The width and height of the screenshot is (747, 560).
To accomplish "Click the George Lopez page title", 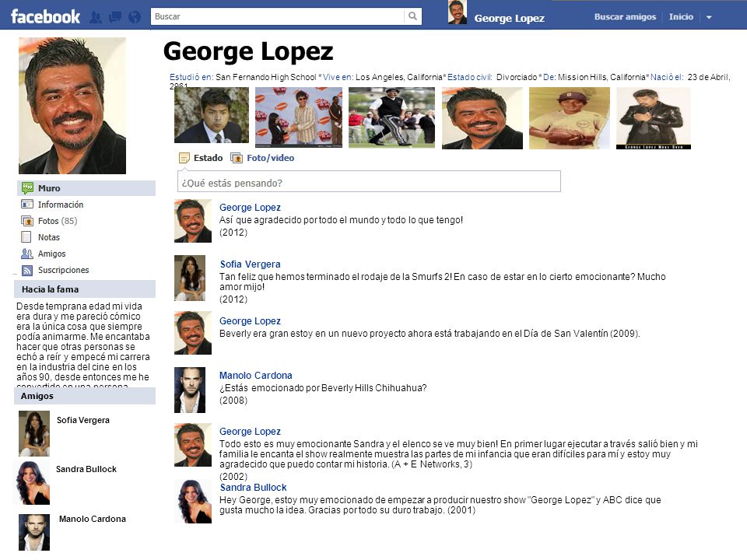I will click(x=248, y=52).
